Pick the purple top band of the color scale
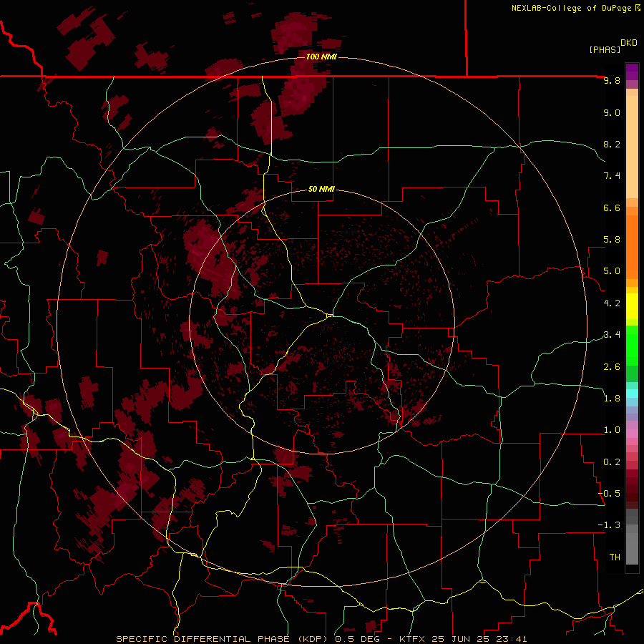This screenshot has height=644, width=644. [632, 72]
